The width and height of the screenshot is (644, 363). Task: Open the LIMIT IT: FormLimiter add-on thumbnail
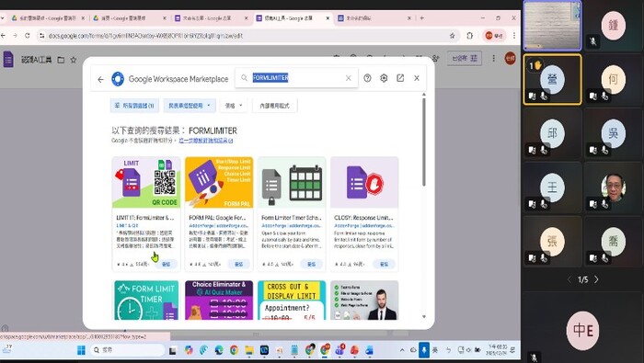coord(146,183)
